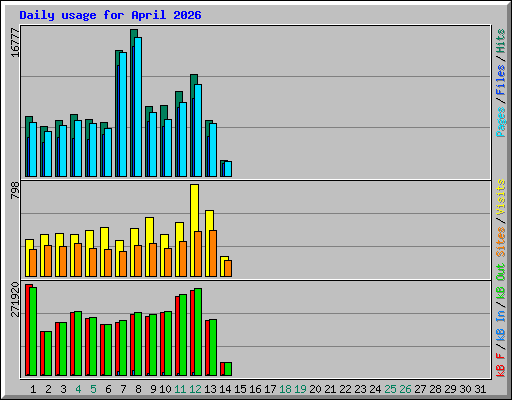512x400 pixels.
Task: Click the green kB Out bar for day 12
Action: click(198, 332)
